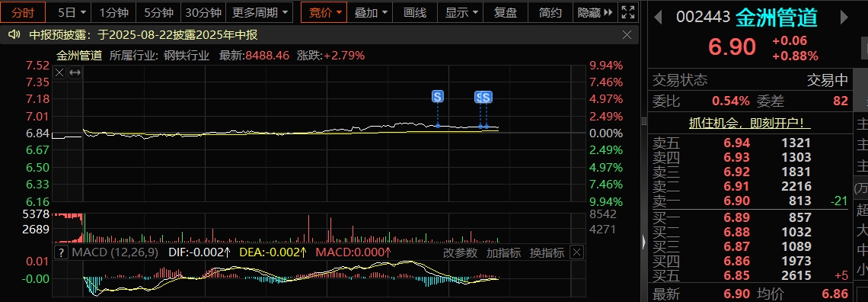Click the 钢铁行业 industry label
This screenshot has height=302, width=868.
(x=187, y=56)
